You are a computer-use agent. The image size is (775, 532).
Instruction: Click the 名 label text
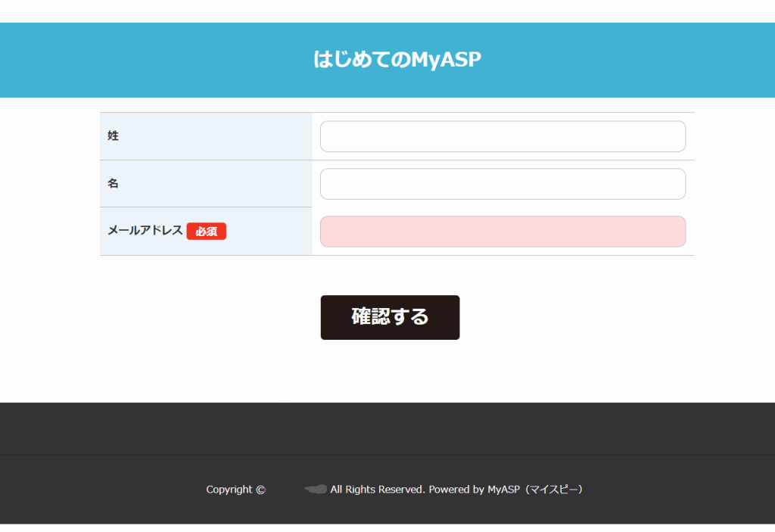coord(114,183)
